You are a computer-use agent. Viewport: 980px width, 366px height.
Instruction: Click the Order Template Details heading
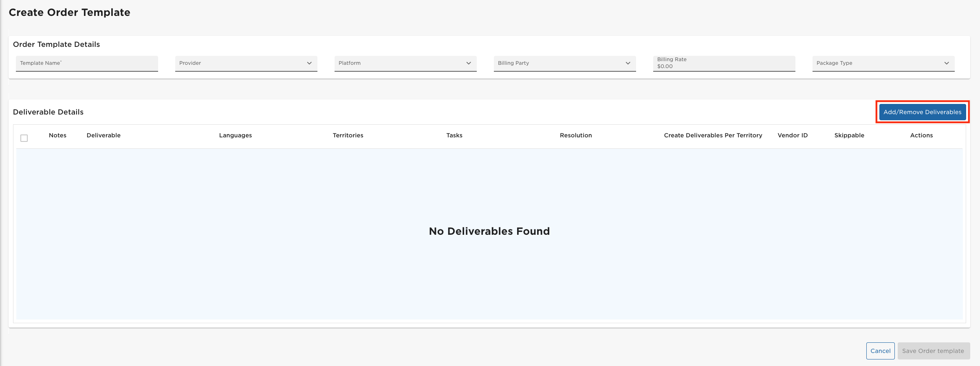(56, 44)
